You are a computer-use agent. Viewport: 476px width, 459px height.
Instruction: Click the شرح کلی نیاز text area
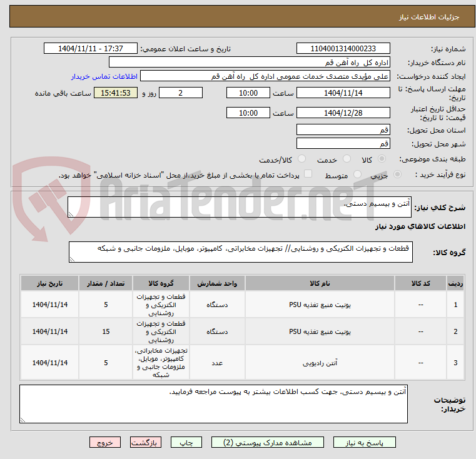(x=240, y=207)
